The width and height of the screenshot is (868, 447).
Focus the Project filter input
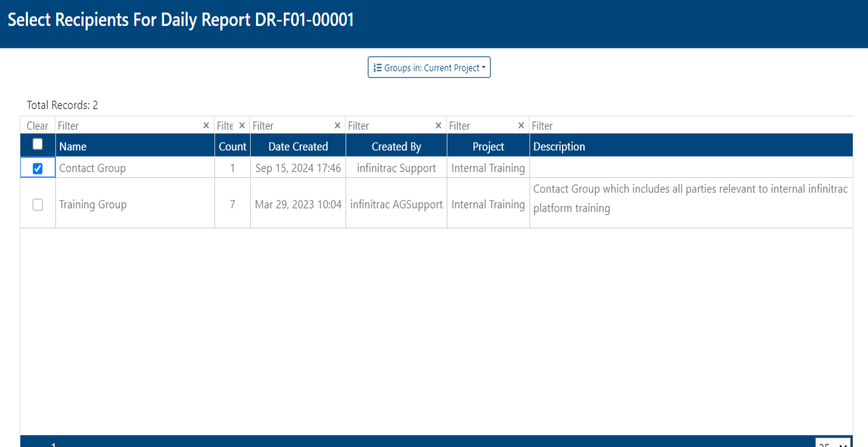tap(482, 126)
